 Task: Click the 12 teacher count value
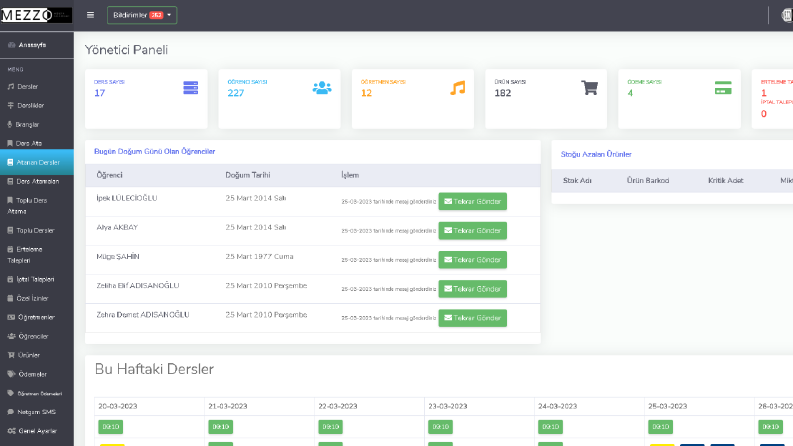pyautogui.click(x=366, y=93)
